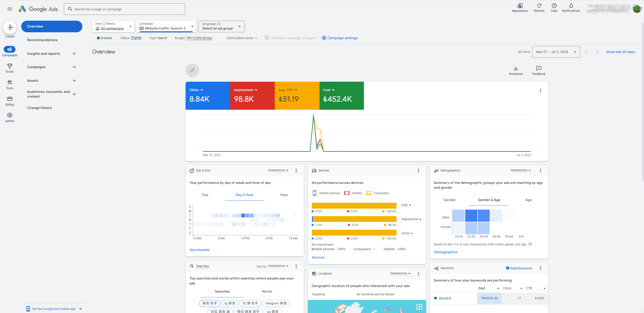Switch to the Gender tab

pos(450,200)
